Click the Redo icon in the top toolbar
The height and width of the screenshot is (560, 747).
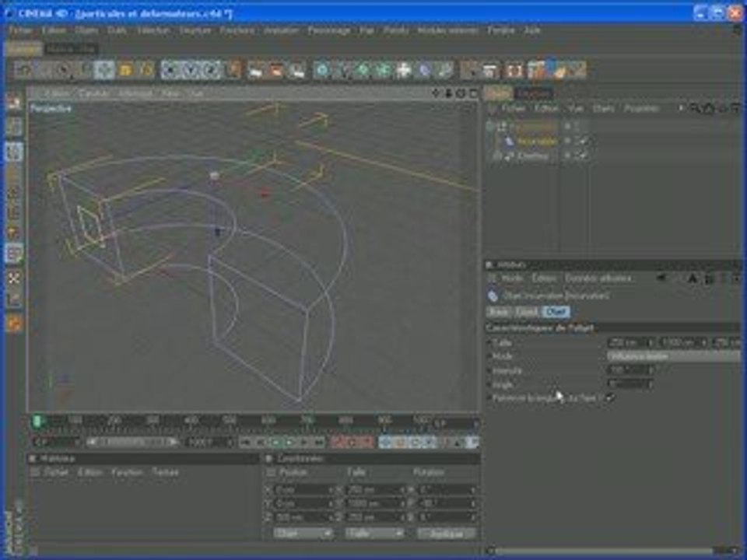pyautogui.click(x=44, y=70)
